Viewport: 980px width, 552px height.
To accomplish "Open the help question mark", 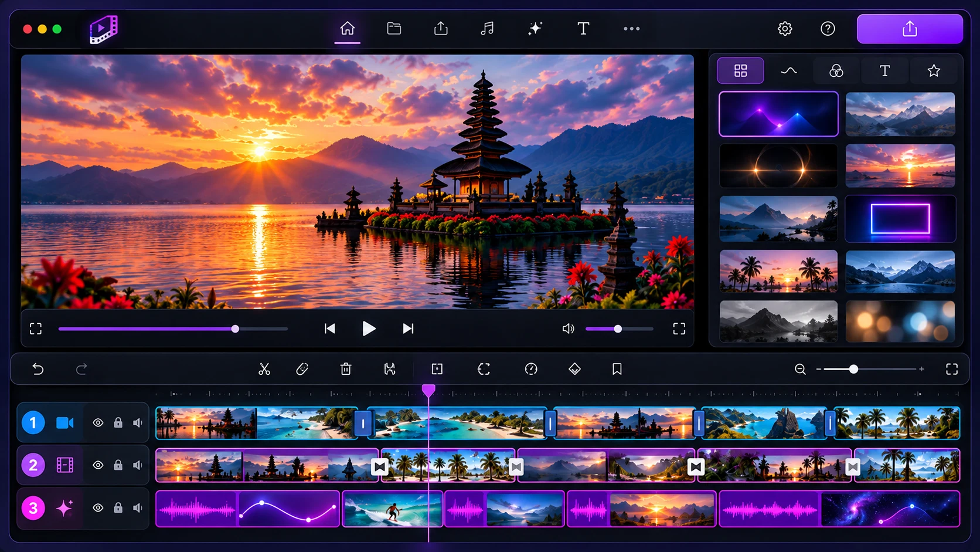I will point(828,28).
